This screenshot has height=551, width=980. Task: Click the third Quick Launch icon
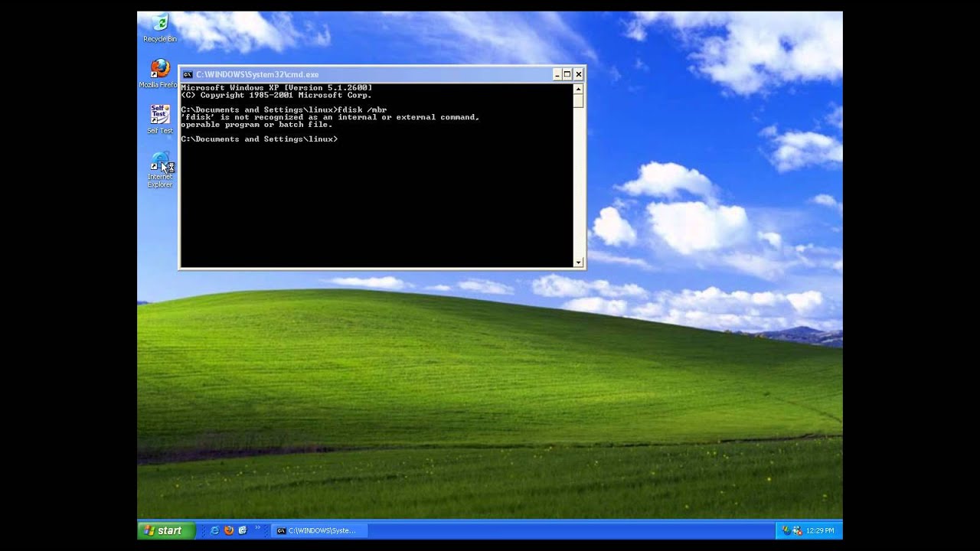coord(243,530)
